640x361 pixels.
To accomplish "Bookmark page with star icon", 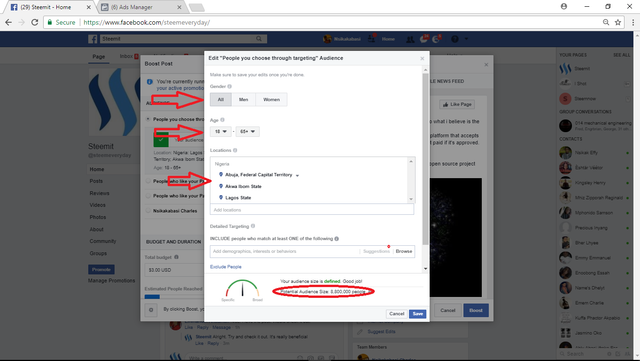I will pyautogui.click(x=618, y=22).
